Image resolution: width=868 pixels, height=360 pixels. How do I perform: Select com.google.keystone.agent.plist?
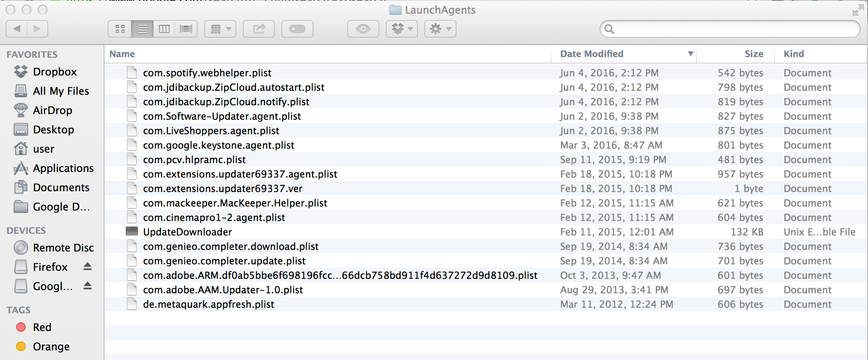pyautogui.click(x=219, y=145)
